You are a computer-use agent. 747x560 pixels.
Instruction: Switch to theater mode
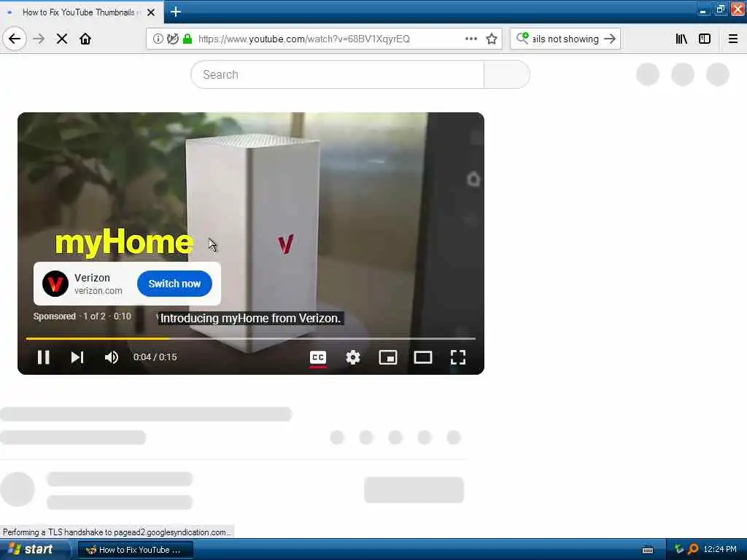pos(422,357)
